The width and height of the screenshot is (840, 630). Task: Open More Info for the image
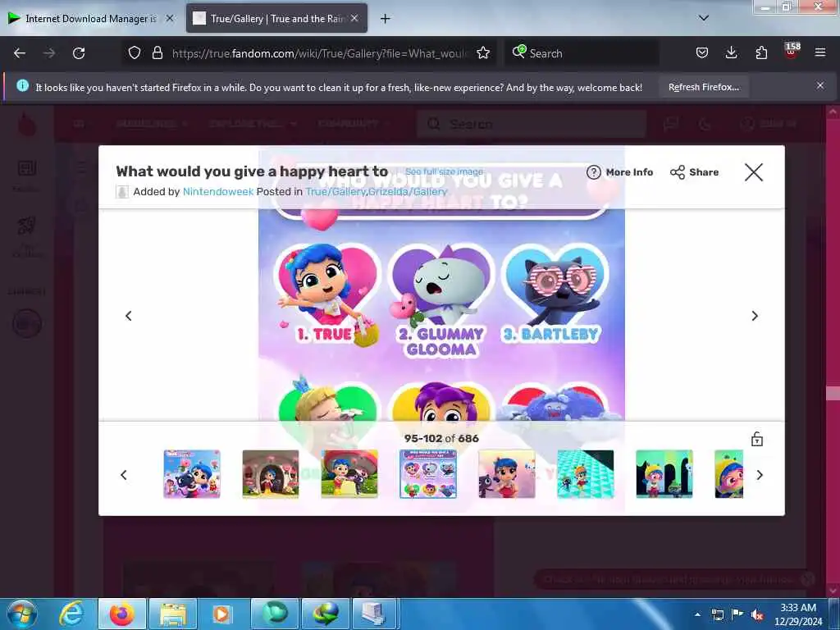pos(620,172)
